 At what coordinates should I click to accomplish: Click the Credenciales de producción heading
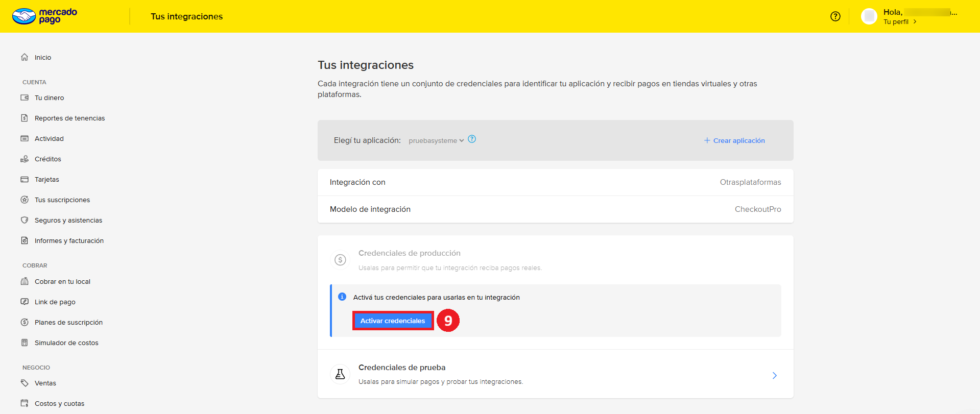coord(410,253)
